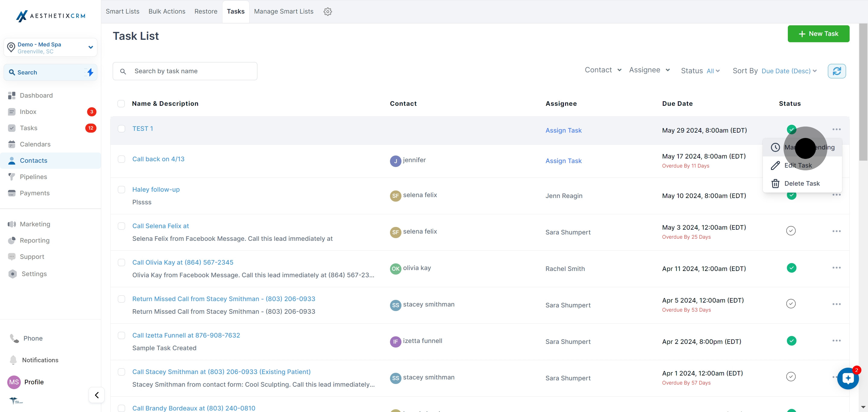
Task: Click the vertical page scrollbar thumb
Action: point(863,92)
